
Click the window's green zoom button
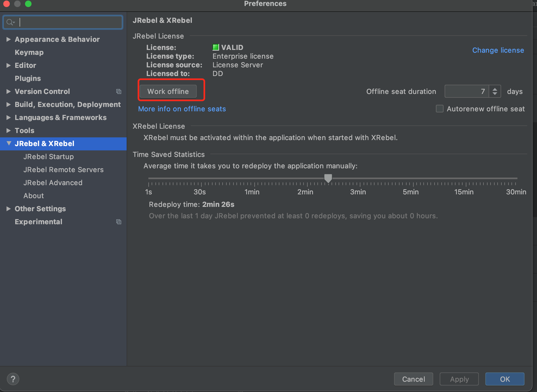coord(28,4)
